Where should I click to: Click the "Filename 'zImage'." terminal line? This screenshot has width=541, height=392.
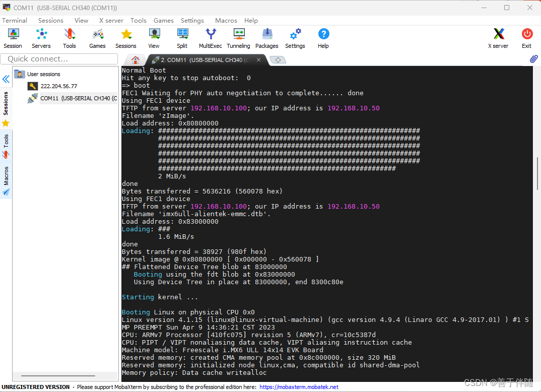tap(158, 116)
